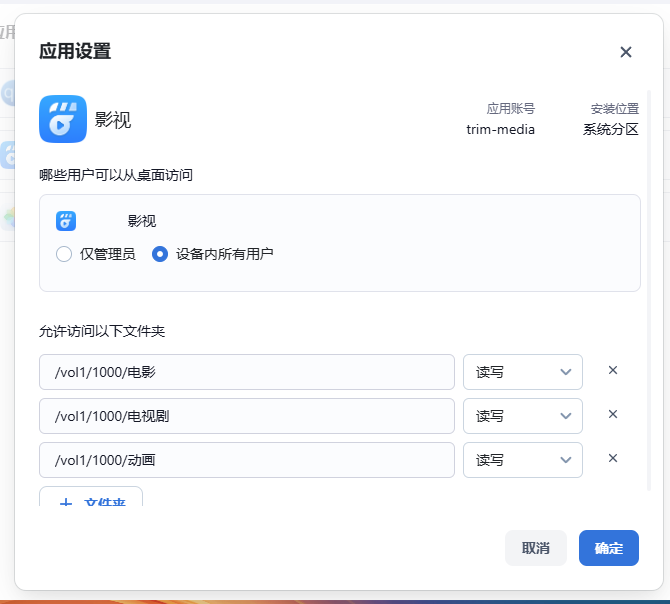Viewport: 670px width, 604px height.
Task: Add a new folder with + 文件夹
Action: tap(91, 498)
